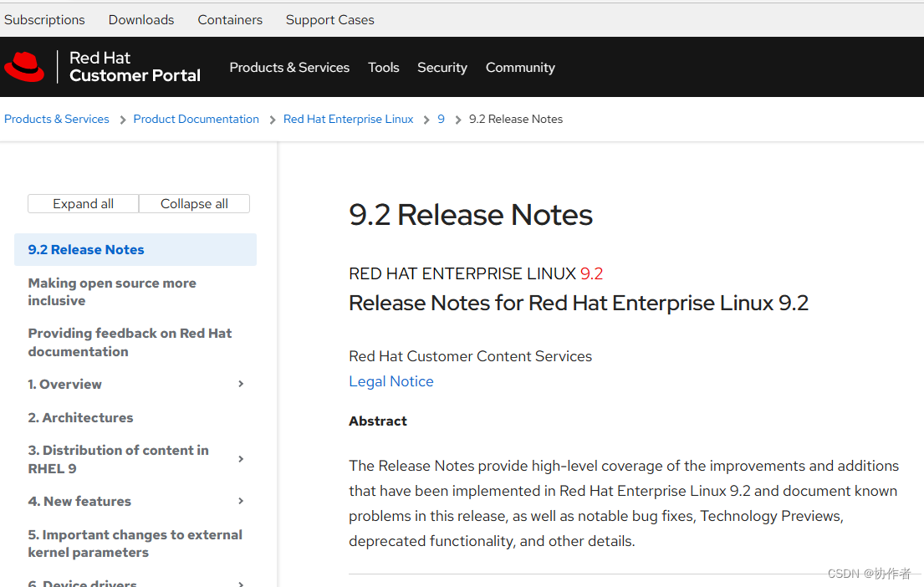This screenshot has width=924, height=587.
Task: Select 9.2 Release Notes in the sidebar
Action: click(x=135, y=249)
